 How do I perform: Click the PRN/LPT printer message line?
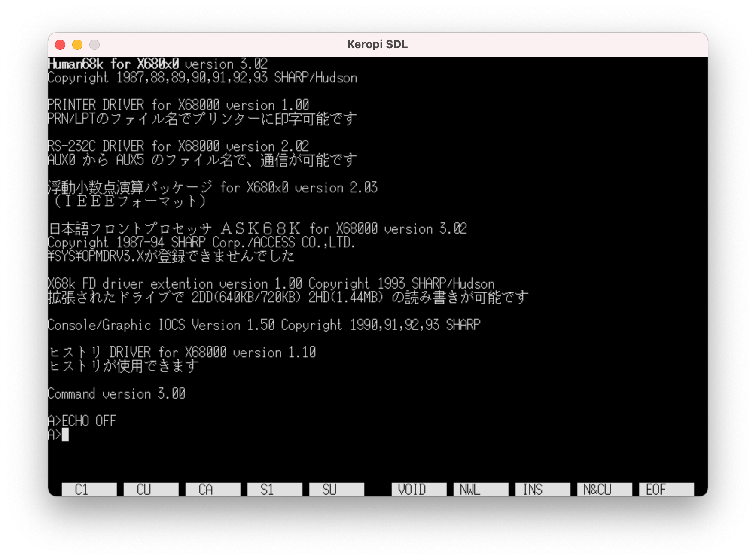(x=202, y=119)
